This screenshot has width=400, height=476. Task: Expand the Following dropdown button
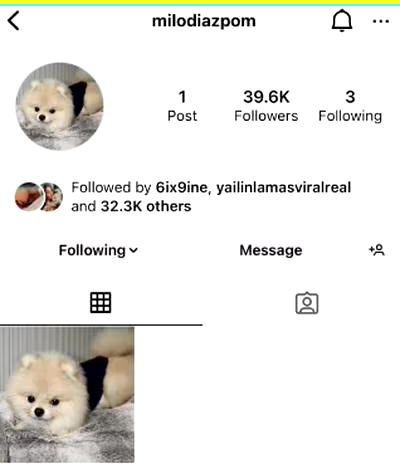pyautogui.click(x=98, y=250)
